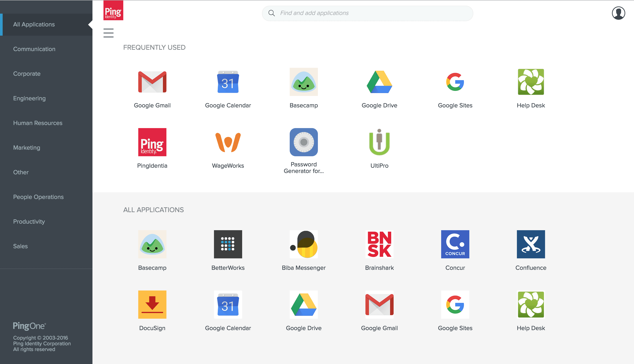The height and width of the screenshot is (364, 634).
Task: Open Google Drive in Frequently Used
Action: coord(379,82)
